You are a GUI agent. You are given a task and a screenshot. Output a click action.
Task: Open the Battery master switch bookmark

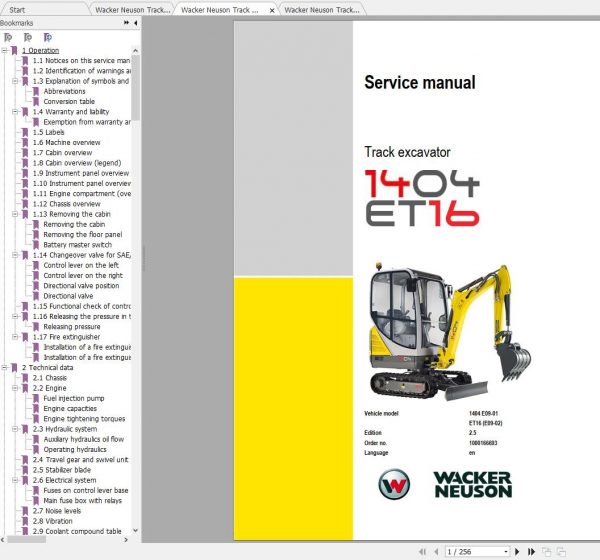tap(77, 245)
